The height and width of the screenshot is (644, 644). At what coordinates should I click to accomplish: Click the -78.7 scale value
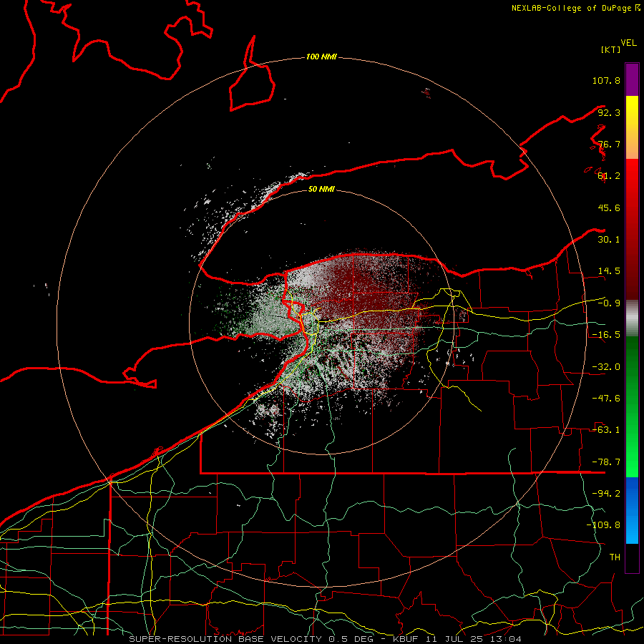pyautogui.click(x=606, y=462)
